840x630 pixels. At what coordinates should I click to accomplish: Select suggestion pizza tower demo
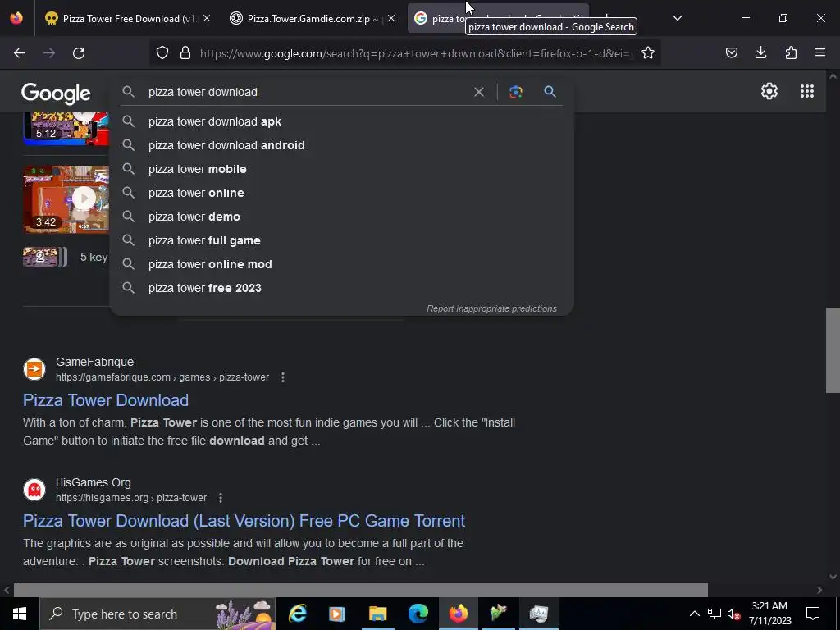click(341, 217)
